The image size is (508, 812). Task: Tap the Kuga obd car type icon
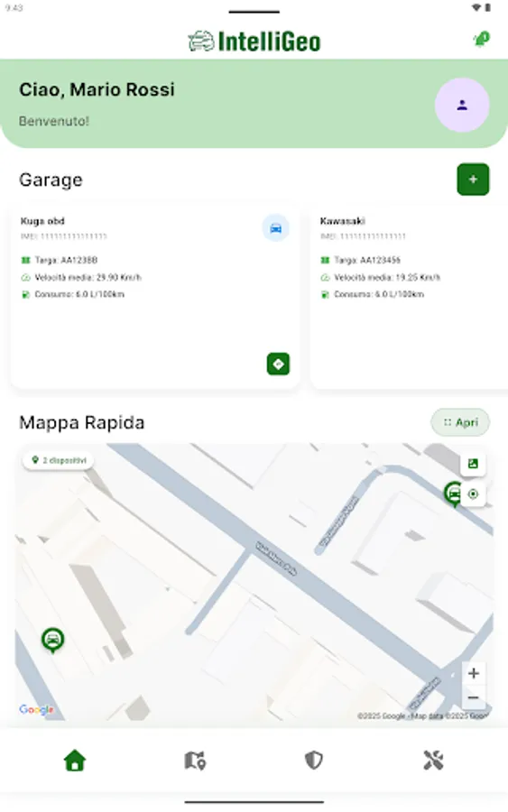pyautogui.click(x=276, y=228)
